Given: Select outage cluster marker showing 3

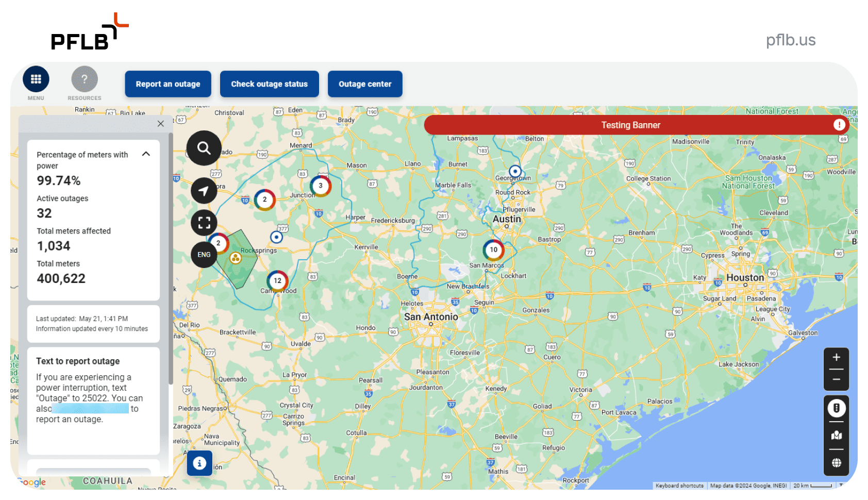Looking at the screenshot, I should point(321,186).
